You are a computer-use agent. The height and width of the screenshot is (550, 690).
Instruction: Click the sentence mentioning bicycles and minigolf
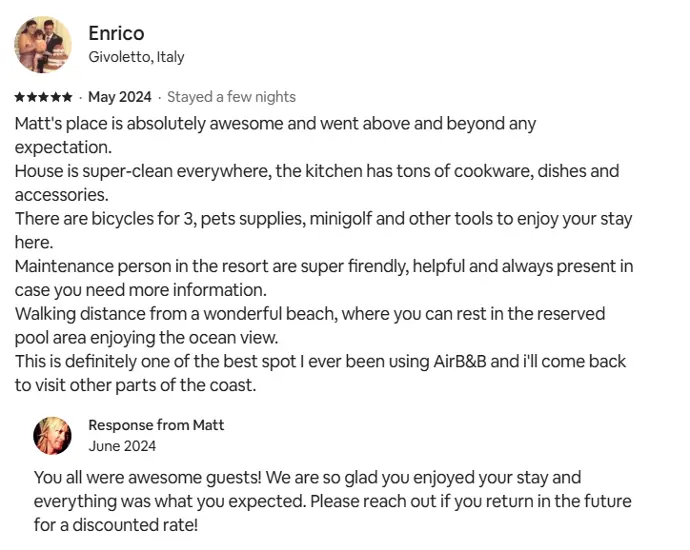323,231
